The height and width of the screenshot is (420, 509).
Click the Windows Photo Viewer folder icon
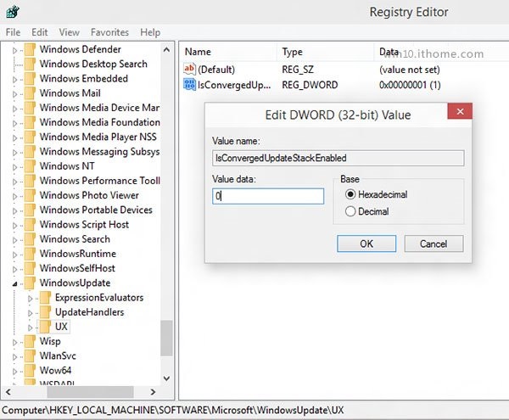(x=30, y=195)
